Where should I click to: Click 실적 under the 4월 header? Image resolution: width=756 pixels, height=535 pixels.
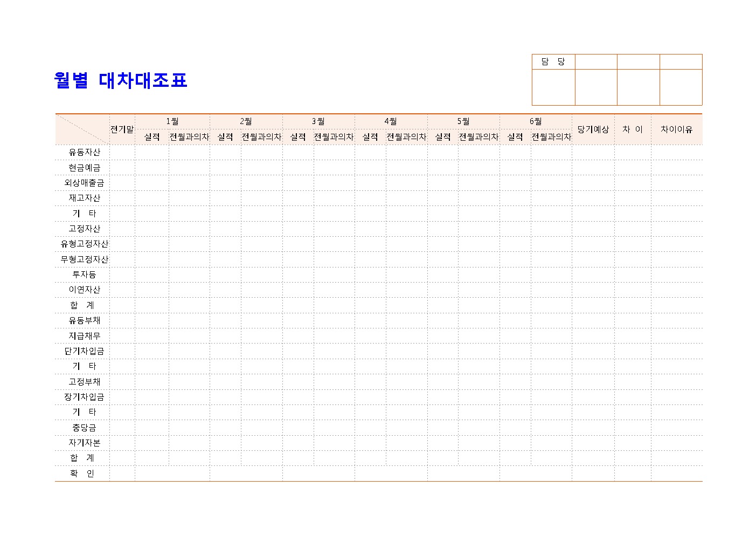tap(370, 137)
